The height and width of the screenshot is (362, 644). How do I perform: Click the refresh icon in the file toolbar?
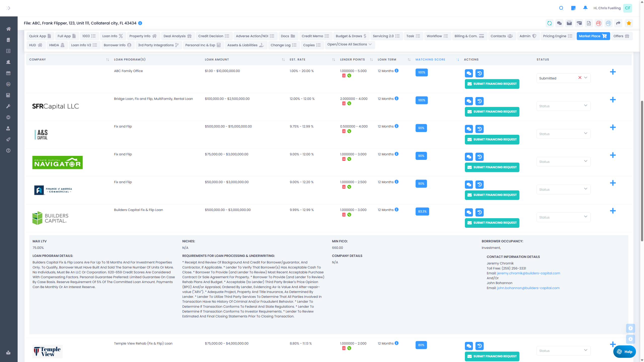549,23
